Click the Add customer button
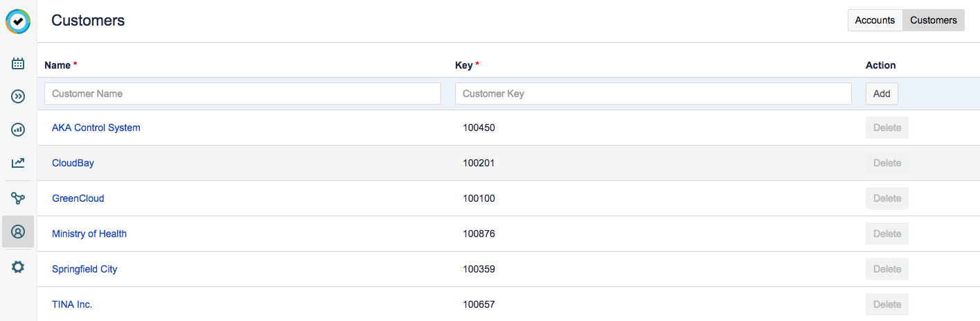 [x=882, y=94]
